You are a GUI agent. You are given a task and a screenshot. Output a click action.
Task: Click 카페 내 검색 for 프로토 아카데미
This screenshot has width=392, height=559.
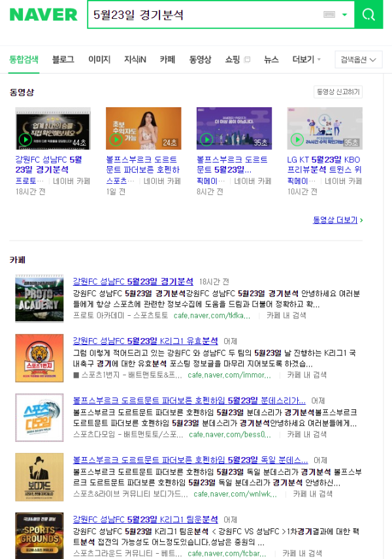click(x=286, y=316)
